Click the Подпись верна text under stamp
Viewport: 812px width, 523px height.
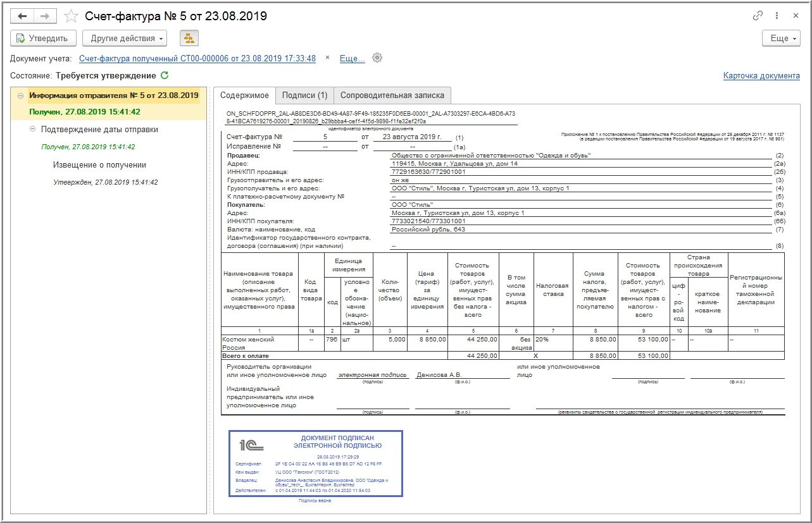pos(315,501)
